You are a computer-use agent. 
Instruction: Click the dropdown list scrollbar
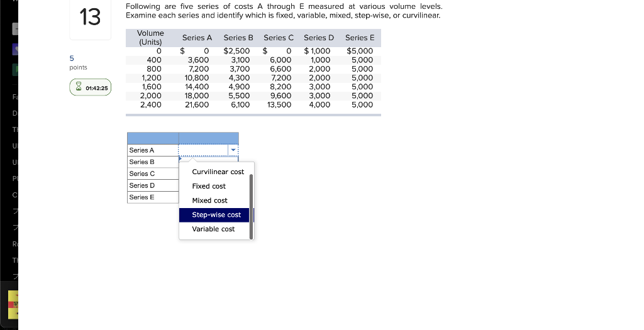(x=252, y=206)
